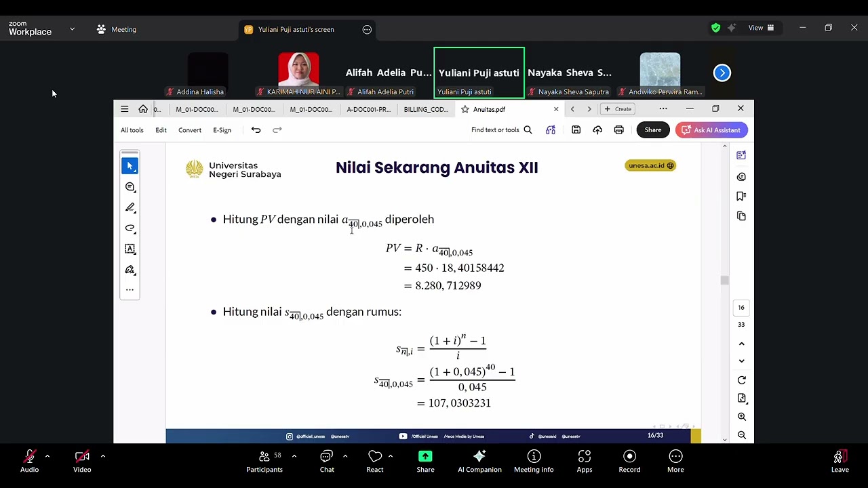The width and height of the screenshot is (868, 488).
Task: Start recording with Record button
Action: point(629,462)
